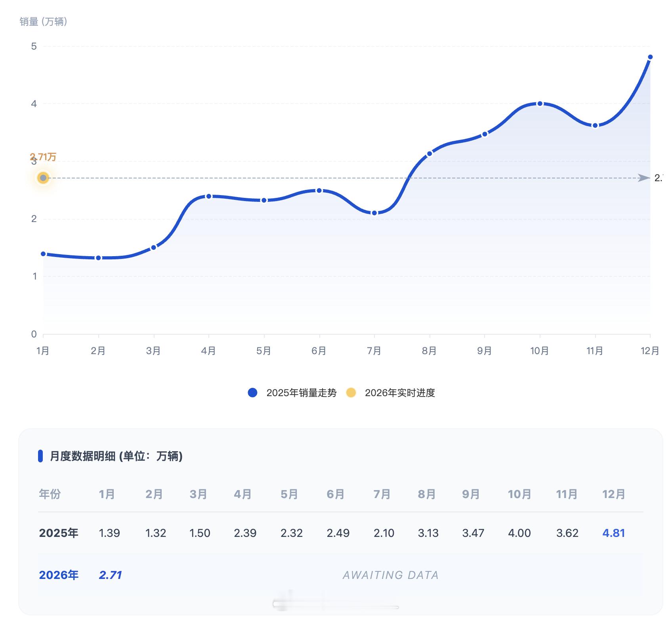672x617 pixels.
Task: Click the AWAITING DATA placeholder text
Action: pos(391,575)
